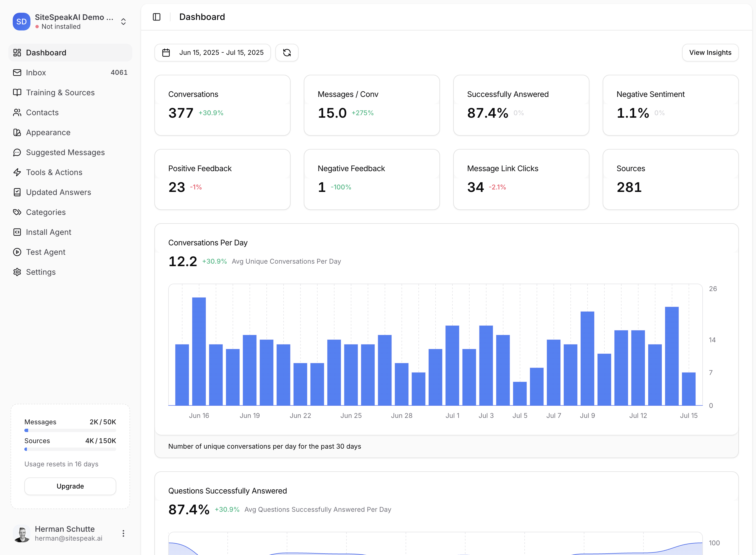Click Herman Schutte profile photo
The width and height of the screenshot is (756, 555).
pyautogui.click(x=22, y=533)
